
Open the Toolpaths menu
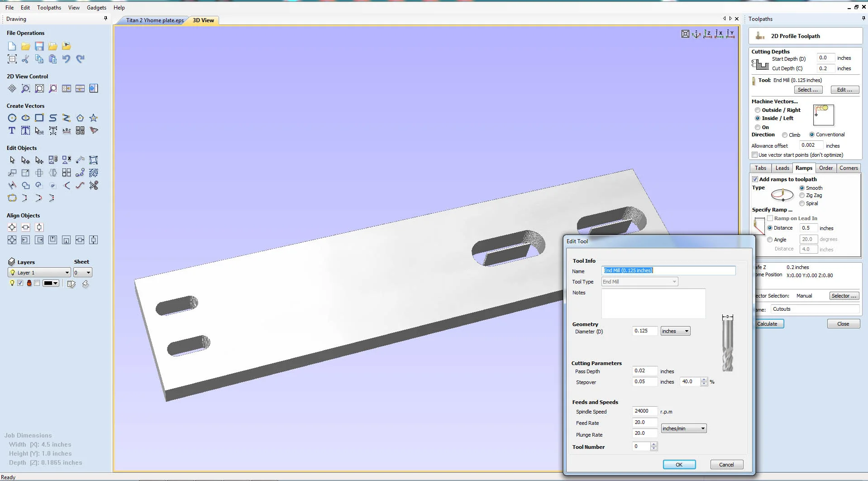(49, 8)
